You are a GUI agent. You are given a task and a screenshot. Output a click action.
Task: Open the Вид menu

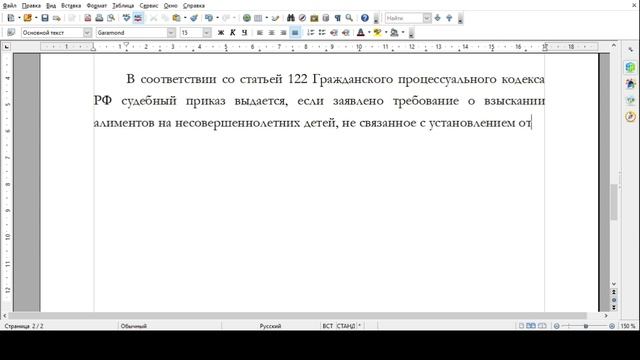(51, 6)
